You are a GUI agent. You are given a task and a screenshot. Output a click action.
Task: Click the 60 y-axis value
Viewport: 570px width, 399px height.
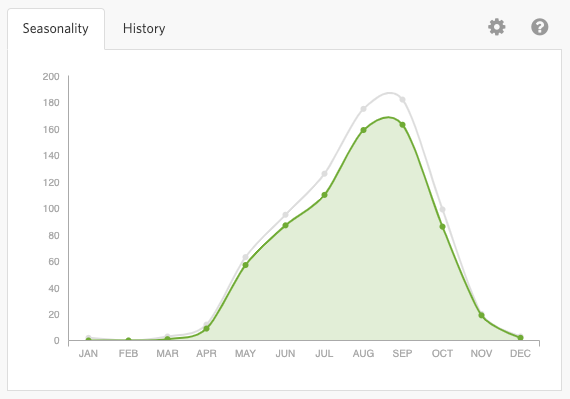54,262
